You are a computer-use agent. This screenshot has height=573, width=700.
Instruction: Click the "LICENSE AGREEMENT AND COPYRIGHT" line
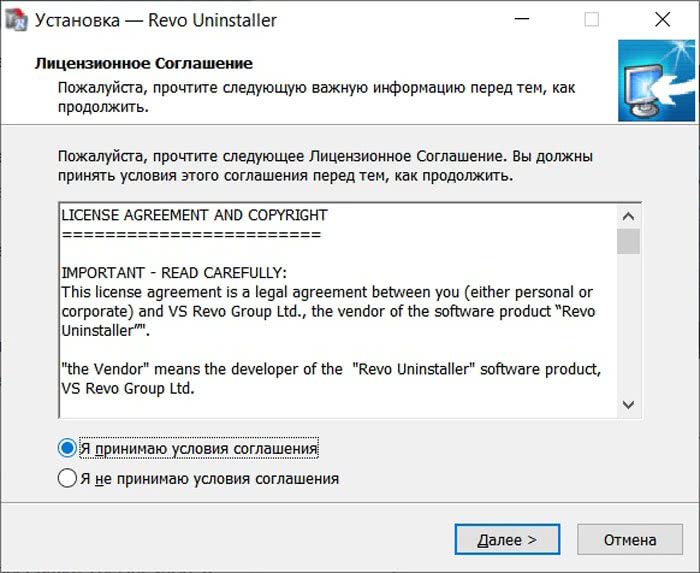coord(194,215)
